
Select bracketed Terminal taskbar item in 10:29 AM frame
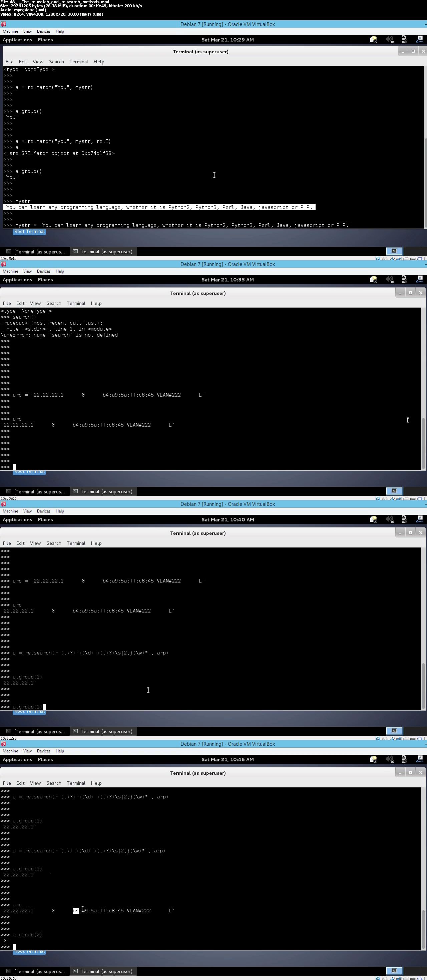point(35,252)
